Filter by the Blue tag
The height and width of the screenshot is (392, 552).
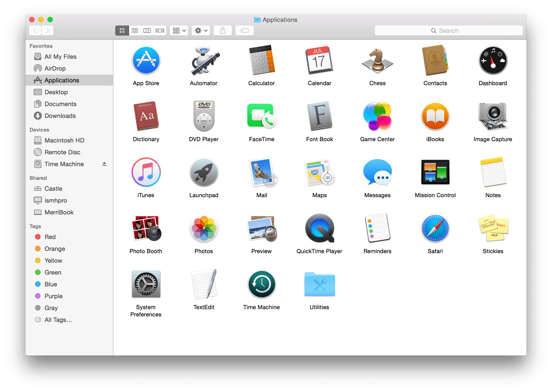point(69,284)
